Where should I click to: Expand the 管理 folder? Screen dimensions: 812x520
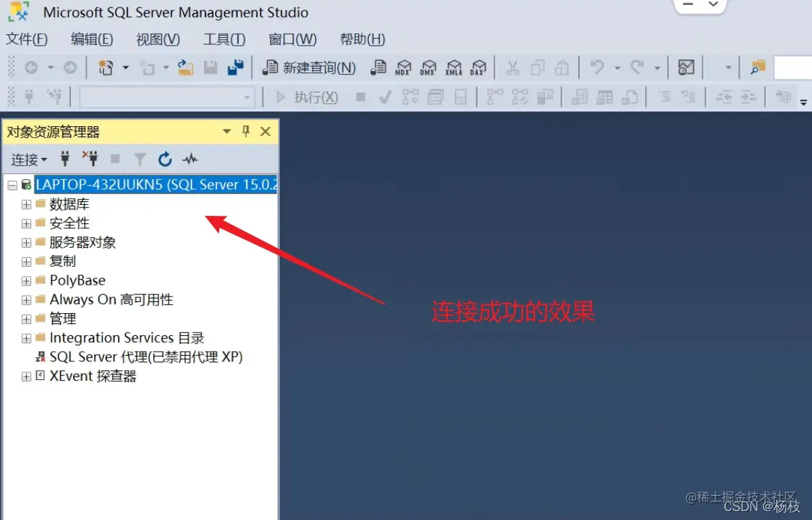26,319
